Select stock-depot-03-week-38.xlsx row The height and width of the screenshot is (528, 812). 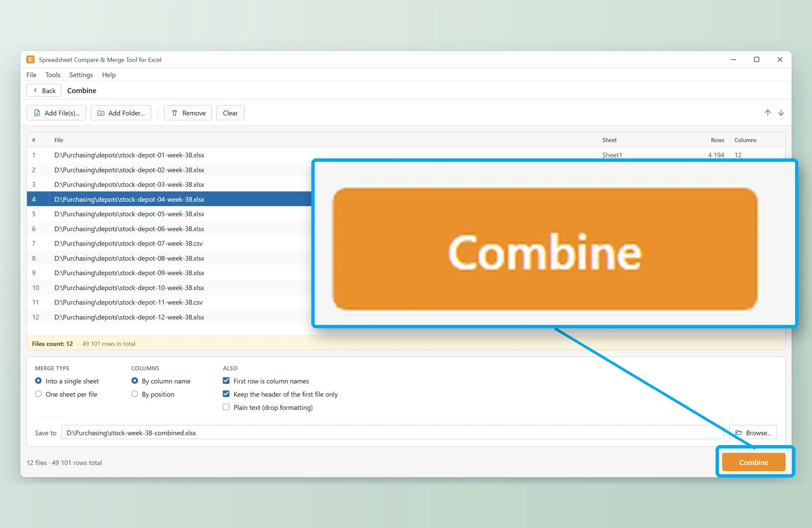click(169, 184)
